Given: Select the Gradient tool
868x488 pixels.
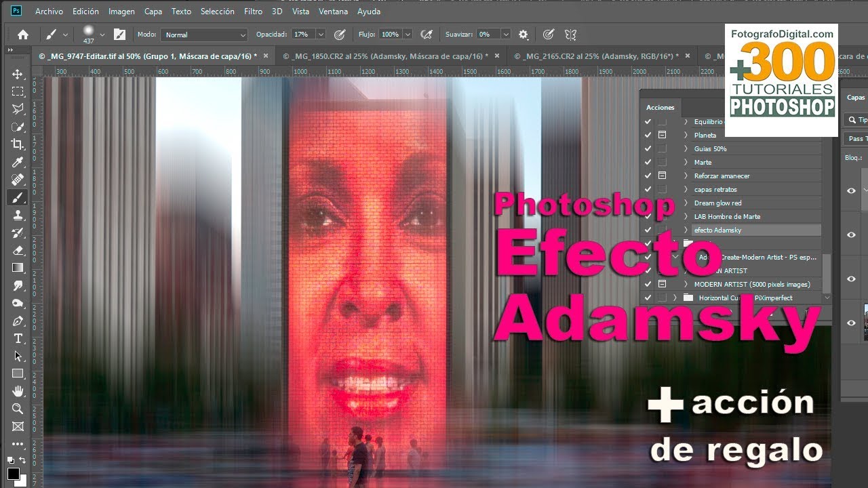Looking at the screenshot, I should [x=18, y=268].
